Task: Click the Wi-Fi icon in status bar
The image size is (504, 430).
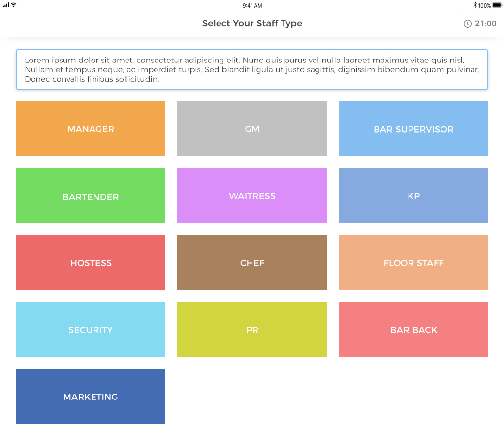Action: click(13, 5)
